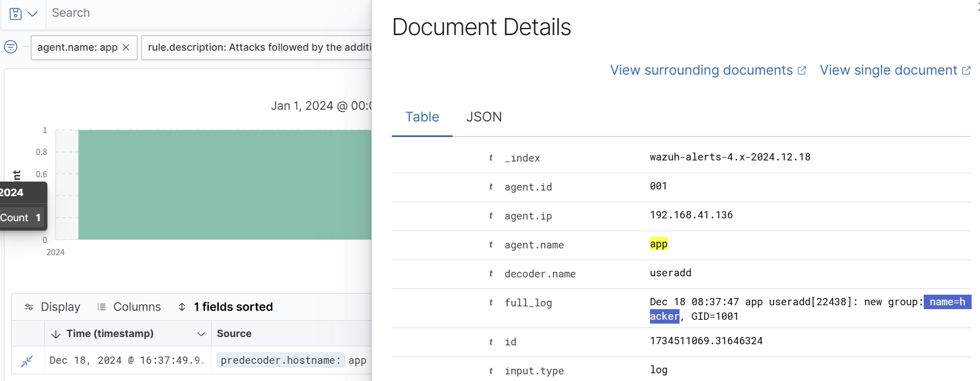The width and height of the screenshot is (980, 381).
Task: Open the Columns selector
Action: (x=129, y=307)
